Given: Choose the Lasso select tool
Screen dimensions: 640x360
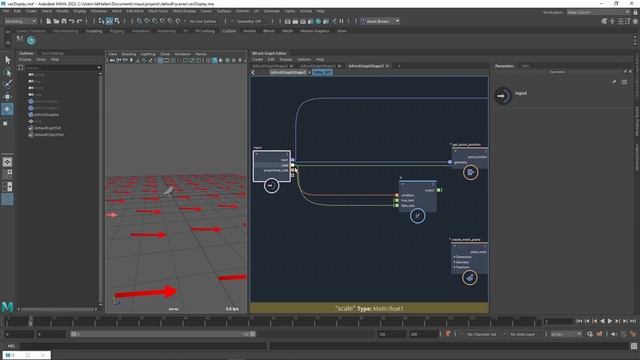Looking at the screenshot, I should click(x=7, y=73).
